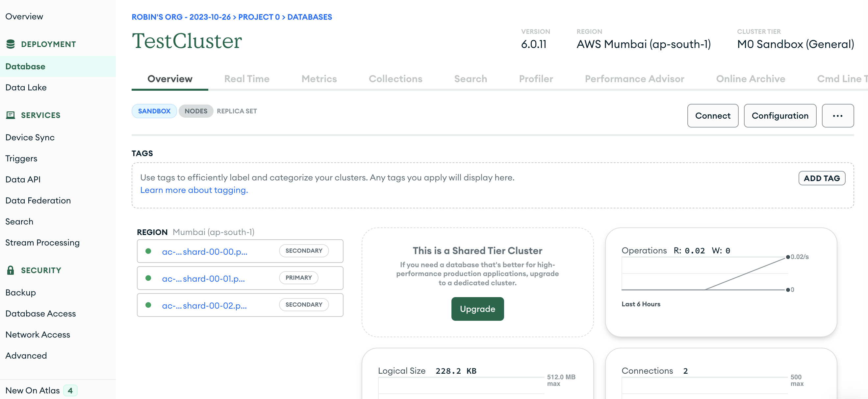Viewport: 868px width, 399px height.
Task: Click the ROBIN'S ORG breadcrumb link
Action: point(181,17)
